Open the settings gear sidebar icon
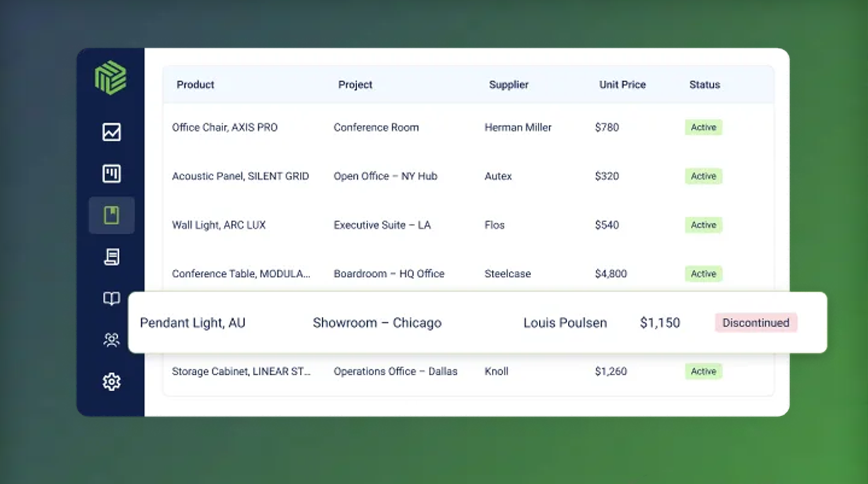Image resolution: width=868 pixels, height=484 pixels. click(x=112, y=381)
